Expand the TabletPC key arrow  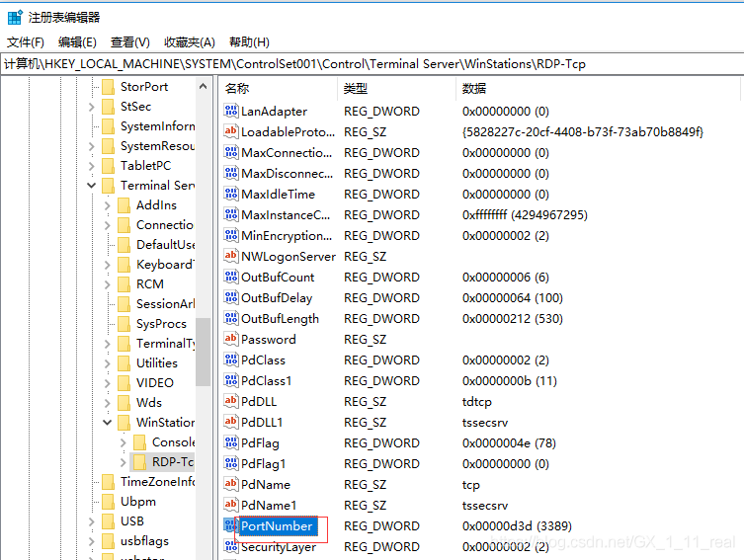coord(92,166)
